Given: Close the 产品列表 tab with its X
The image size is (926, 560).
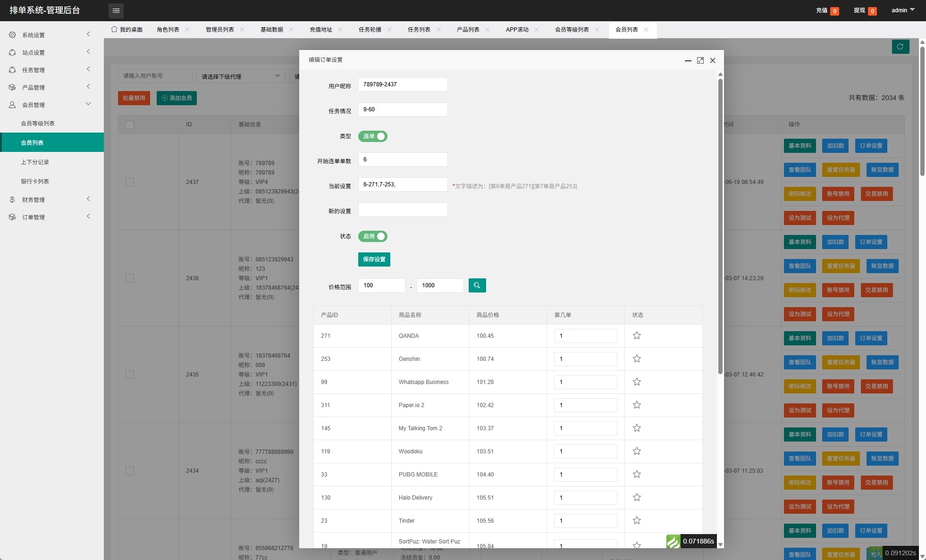Looking at the screenshot, I should [x=488, y=30].
